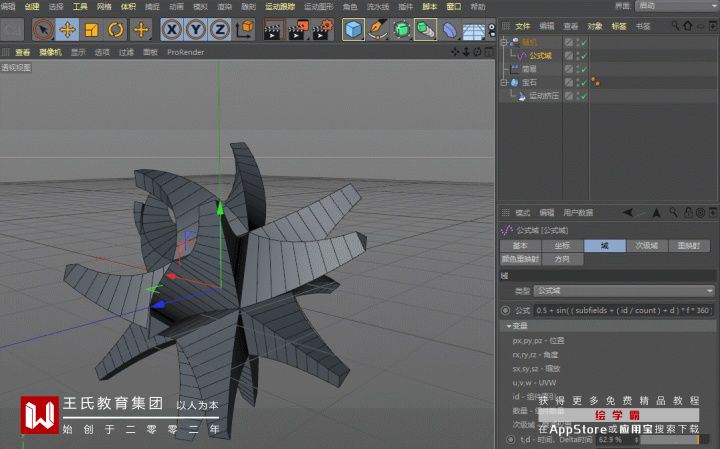Open the floor environment grid icon

pyautogui.click(x=474, y=30)
